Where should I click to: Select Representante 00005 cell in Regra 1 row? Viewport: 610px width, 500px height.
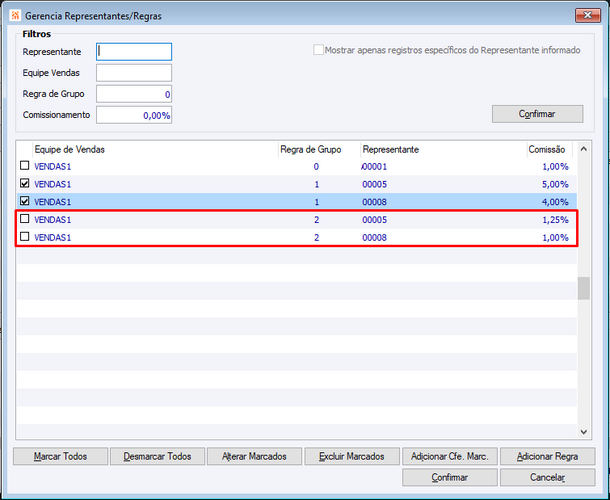tap(374, 184)
